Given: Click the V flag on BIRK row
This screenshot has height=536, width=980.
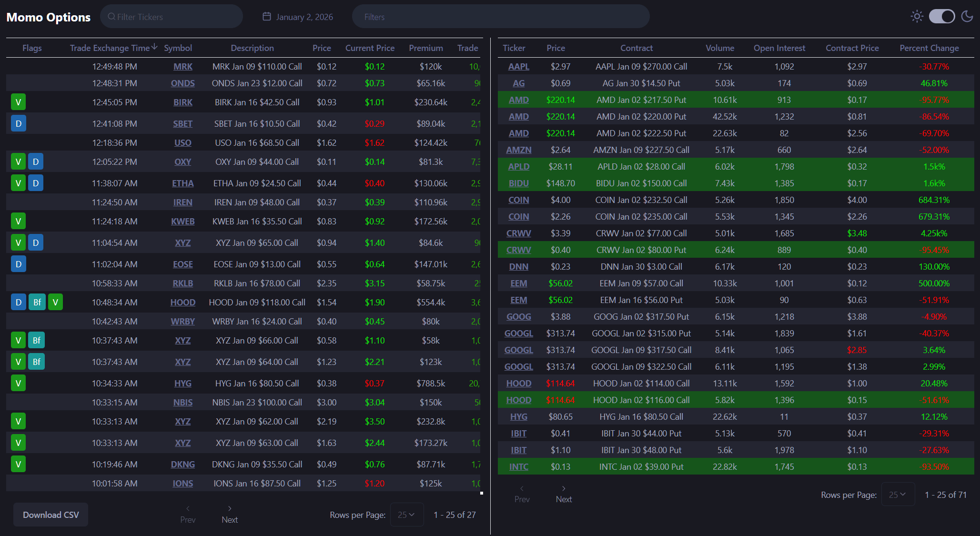Looking at the screenshot, I should point(18,102).
